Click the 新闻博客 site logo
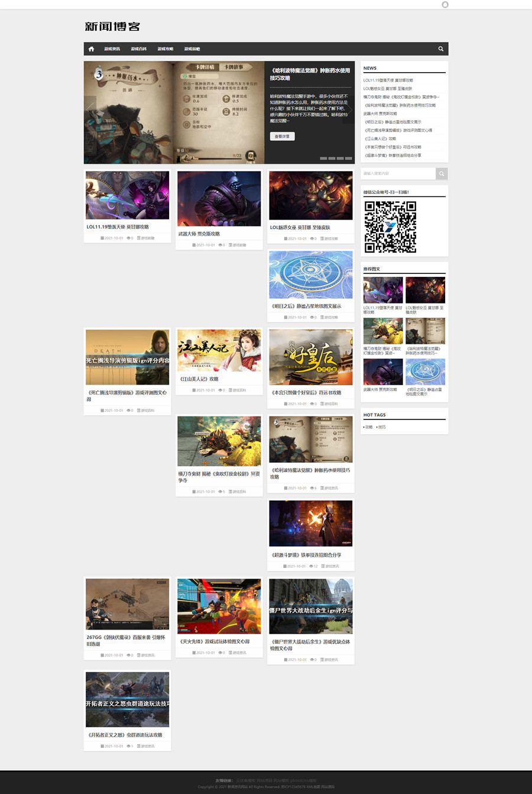This screenshot has width=532, height=794. 112,27
